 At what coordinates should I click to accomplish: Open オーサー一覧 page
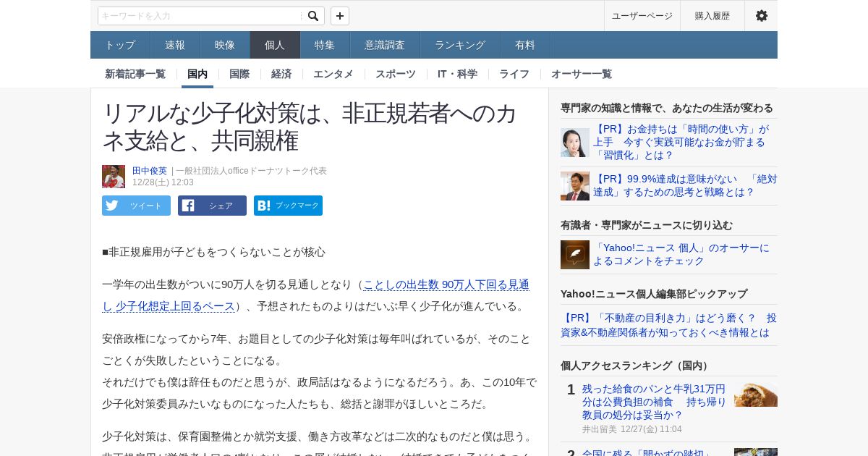[x=582, y=74]
